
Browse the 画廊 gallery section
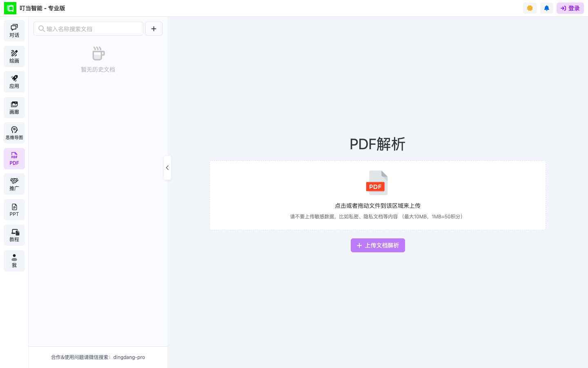tap(14, 107)
